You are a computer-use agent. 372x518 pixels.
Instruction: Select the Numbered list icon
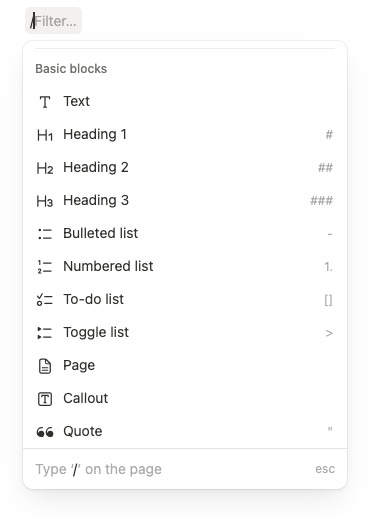click(x=45, y=267)
